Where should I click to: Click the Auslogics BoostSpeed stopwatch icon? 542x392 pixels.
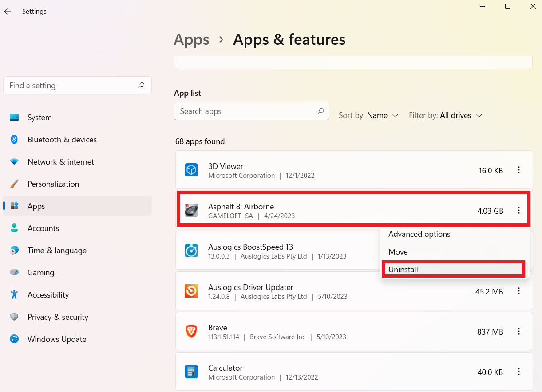coord(191,251)
